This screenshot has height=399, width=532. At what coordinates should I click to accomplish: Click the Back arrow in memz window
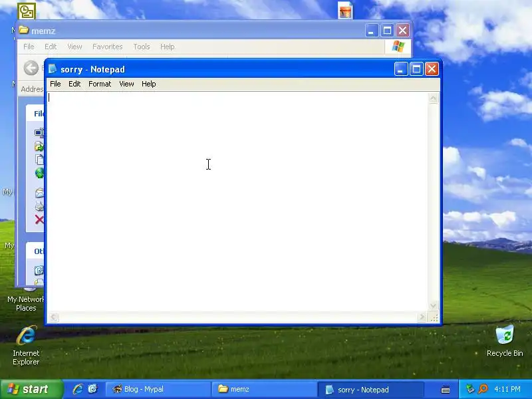31,68
